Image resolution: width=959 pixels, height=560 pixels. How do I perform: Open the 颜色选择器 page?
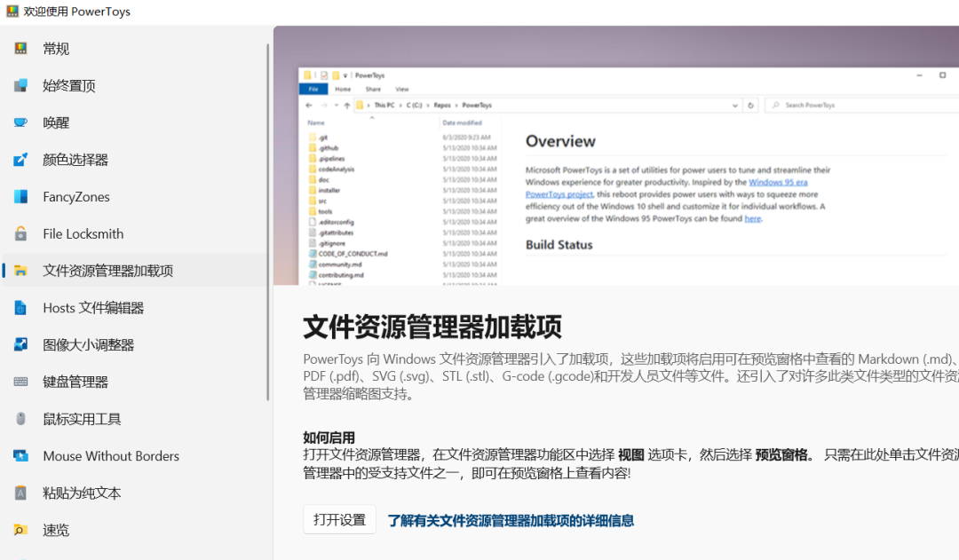(x=134, y=160)
